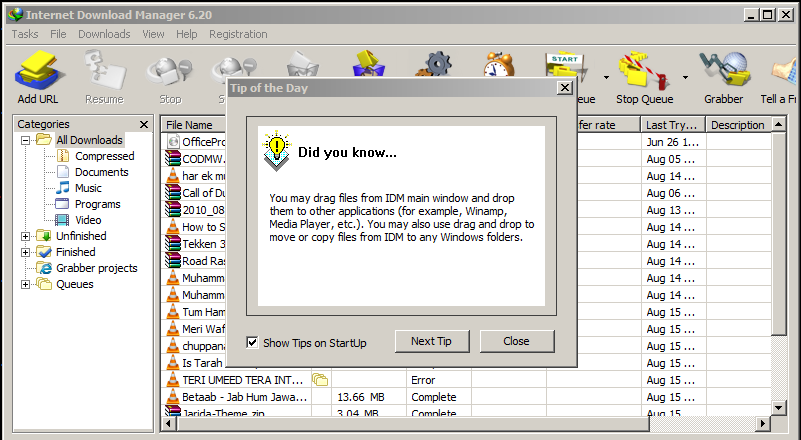The width and height of the screenshot is (801, 440).
Task: Click the Betaab VLC file icon
Action: [173, 397]
